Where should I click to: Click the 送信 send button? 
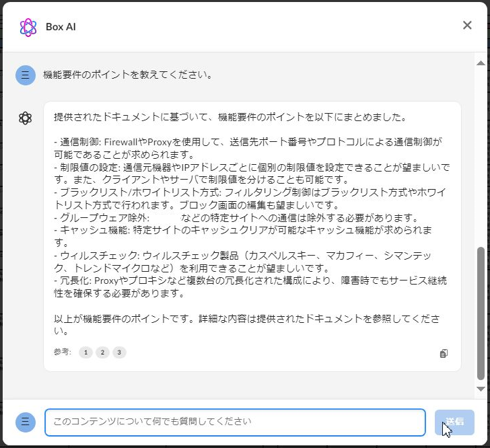[x=454, y=422]
